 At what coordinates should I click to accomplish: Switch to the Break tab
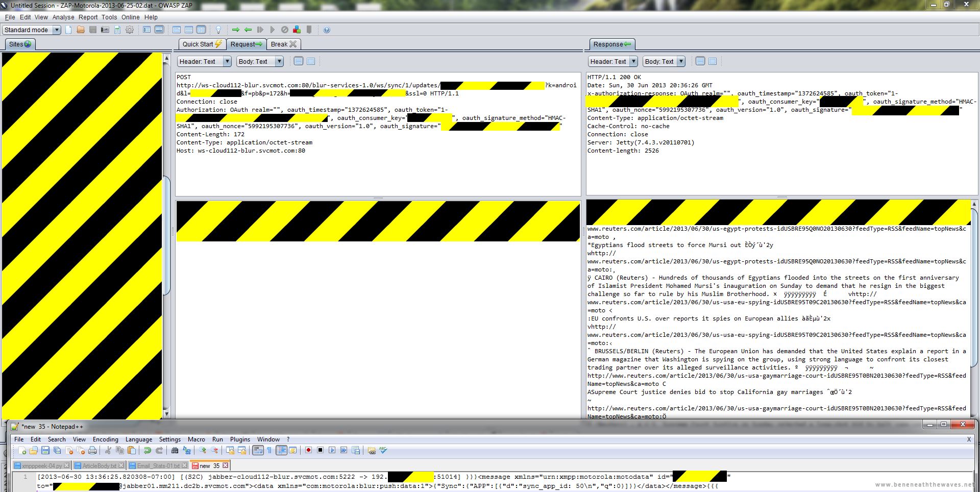[283, 44]
